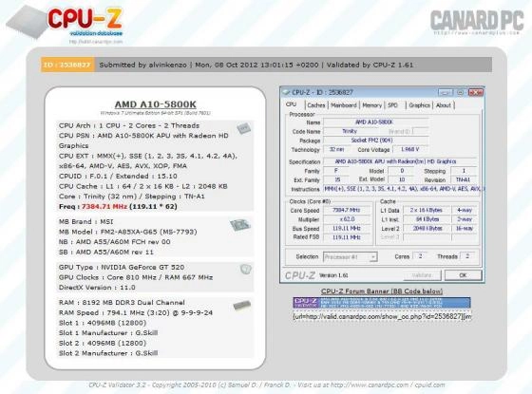Click the Technology 32 nm field

click(336, 150)
